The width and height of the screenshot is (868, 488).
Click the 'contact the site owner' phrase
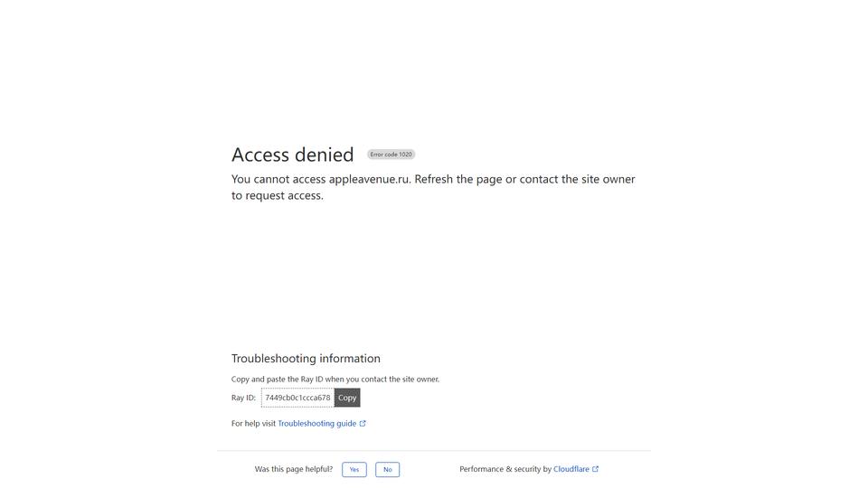(578, 179)
